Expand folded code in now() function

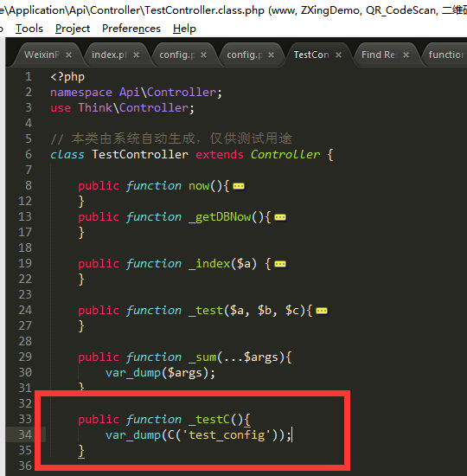239,186
